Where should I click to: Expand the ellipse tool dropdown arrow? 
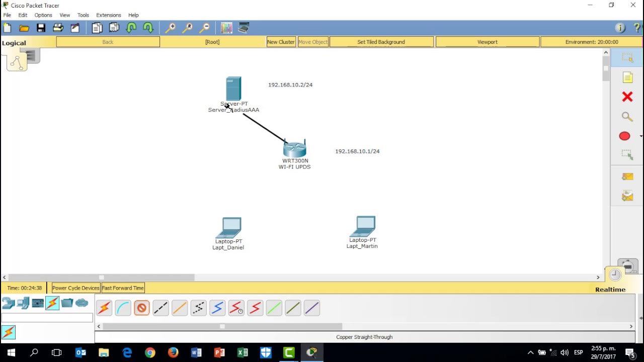(640, 136)
